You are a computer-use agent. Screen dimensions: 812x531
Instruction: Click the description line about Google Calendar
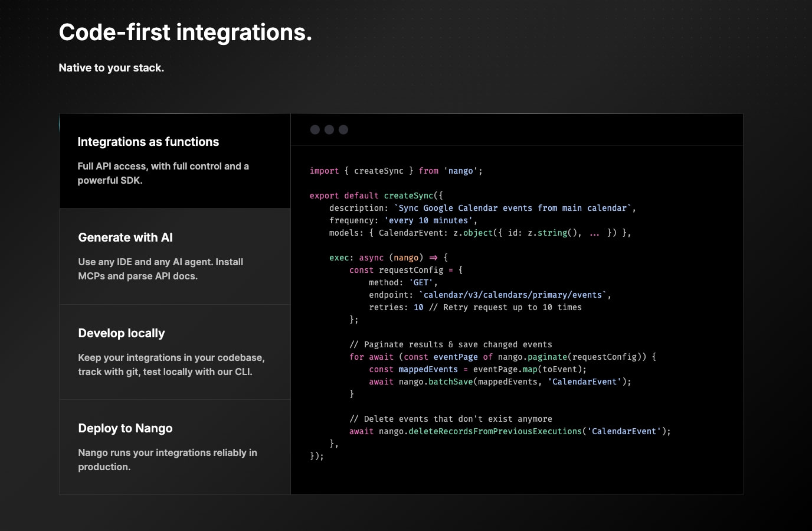[483, 208]
